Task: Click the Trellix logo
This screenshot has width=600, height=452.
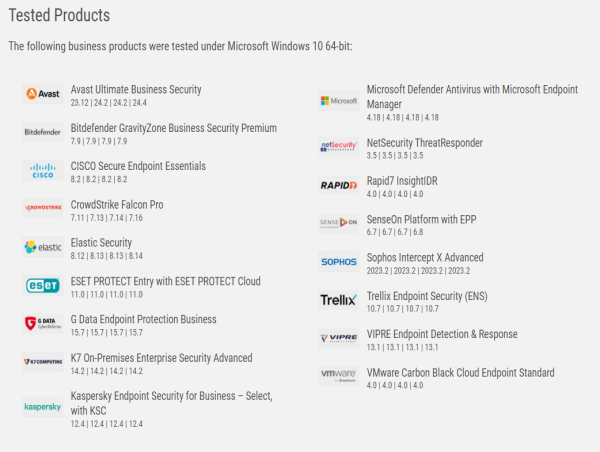Action: [x=339, y=300]
